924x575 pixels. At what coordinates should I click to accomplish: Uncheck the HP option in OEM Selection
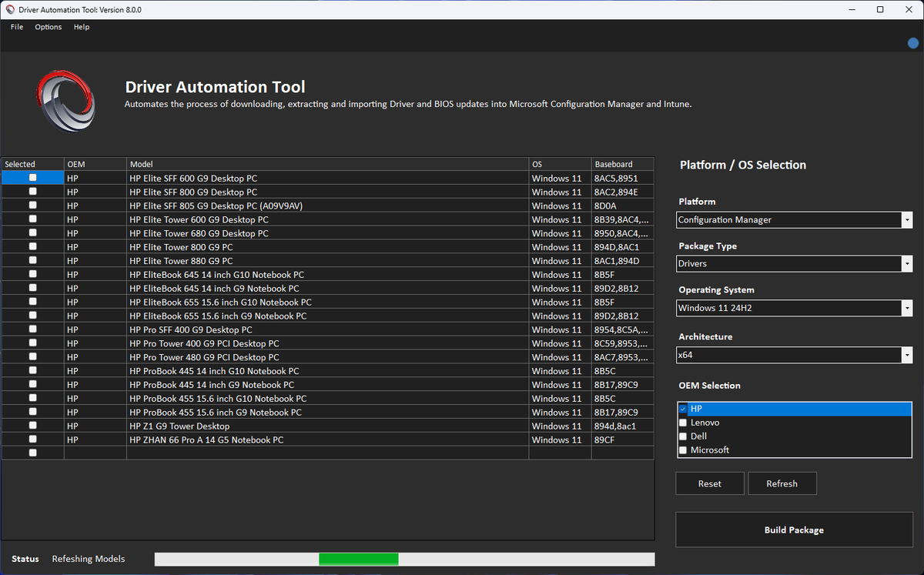(x=683, y=409)
